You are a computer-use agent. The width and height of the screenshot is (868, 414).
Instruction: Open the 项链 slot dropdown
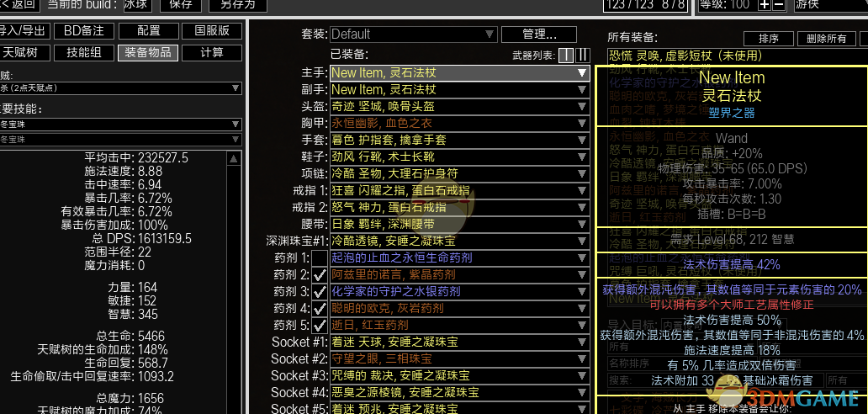click(460, 174)
